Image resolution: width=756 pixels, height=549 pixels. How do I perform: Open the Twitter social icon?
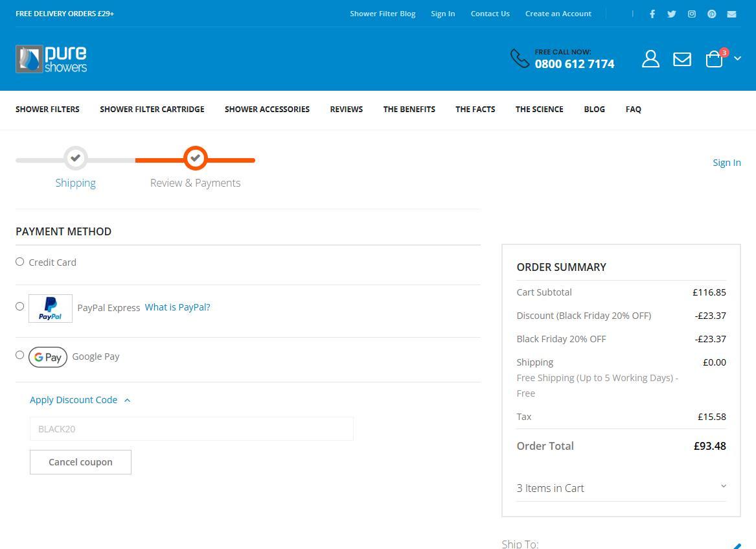coord(672,14)
